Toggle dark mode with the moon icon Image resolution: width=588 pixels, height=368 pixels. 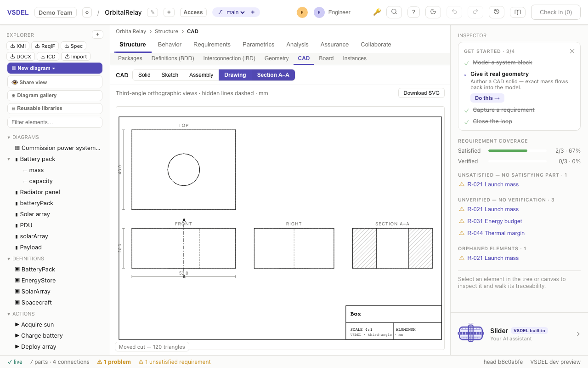(433, 12)
